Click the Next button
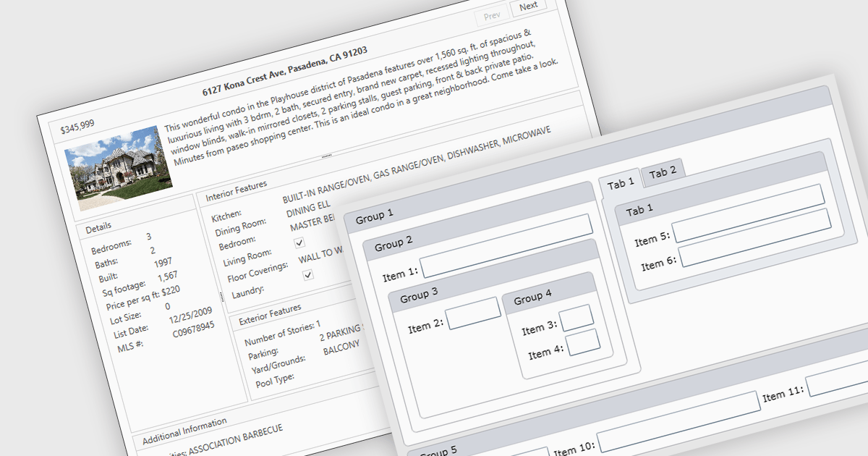 [x=528, y=7]
